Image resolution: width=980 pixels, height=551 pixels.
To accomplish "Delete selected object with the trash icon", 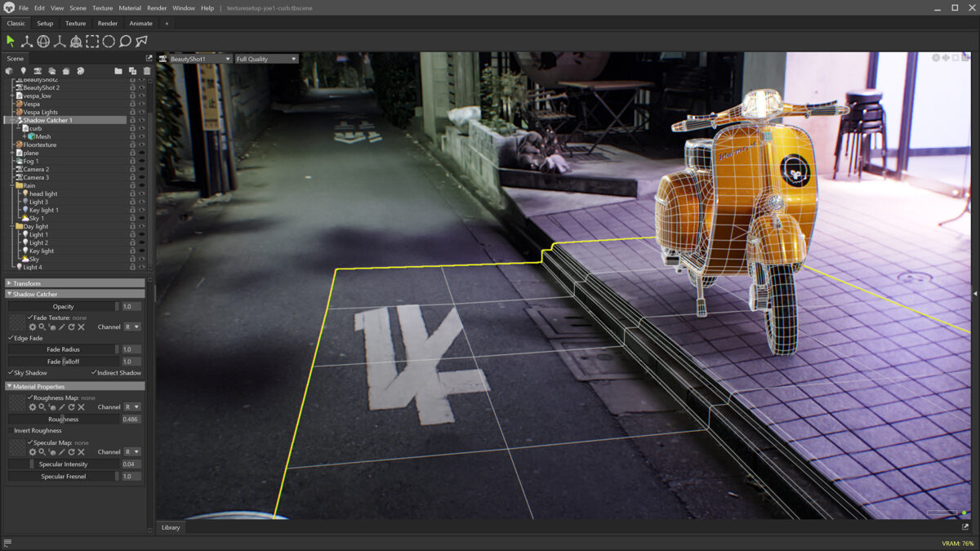I will 147,71.
